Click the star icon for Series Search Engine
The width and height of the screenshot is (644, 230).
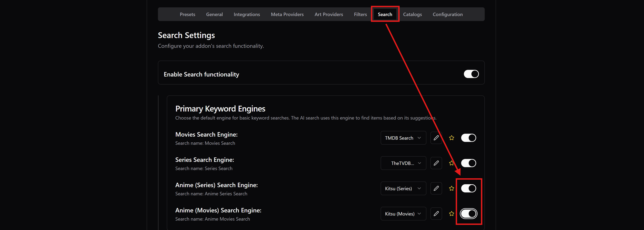pos(451,163)
